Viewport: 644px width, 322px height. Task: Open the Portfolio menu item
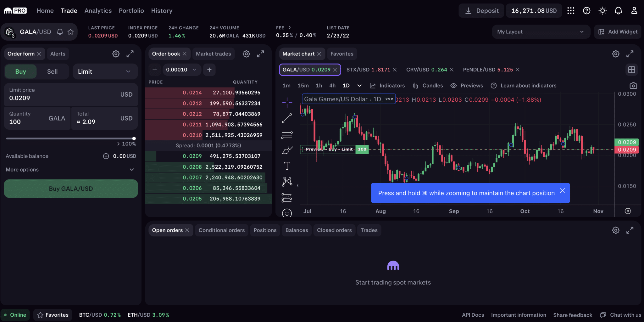pyautogui.click(x=131, y=10)
